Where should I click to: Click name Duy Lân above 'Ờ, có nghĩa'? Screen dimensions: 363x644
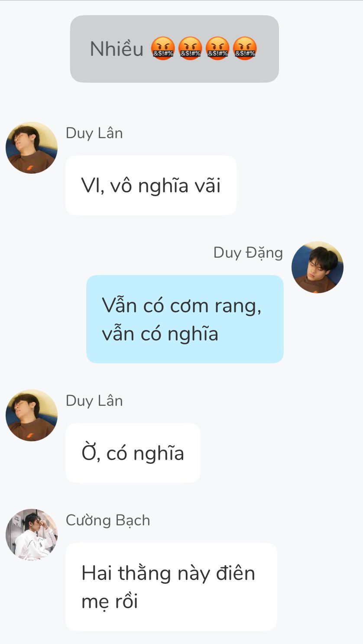[x=94, y=401]
